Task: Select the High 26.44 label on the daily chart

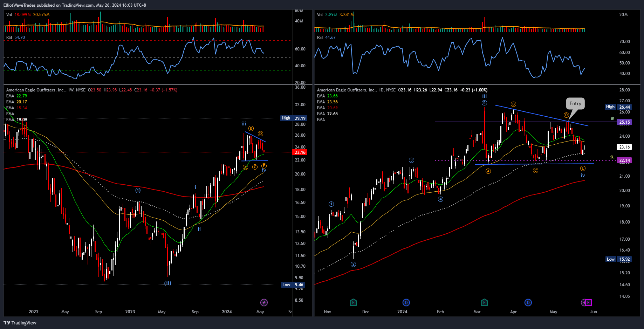Action: pos(618,107)
